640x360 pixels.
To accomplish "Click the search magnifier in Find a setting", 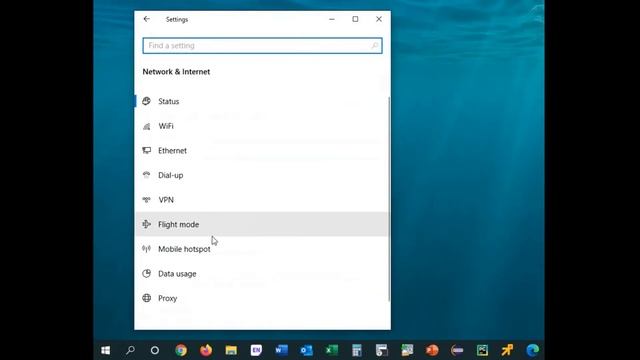I will click(374, 46).
